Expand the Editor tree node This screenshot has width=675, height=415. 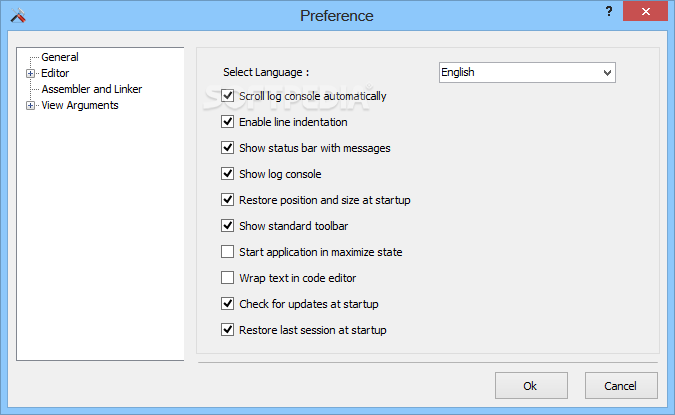click(x=30, y=74)
